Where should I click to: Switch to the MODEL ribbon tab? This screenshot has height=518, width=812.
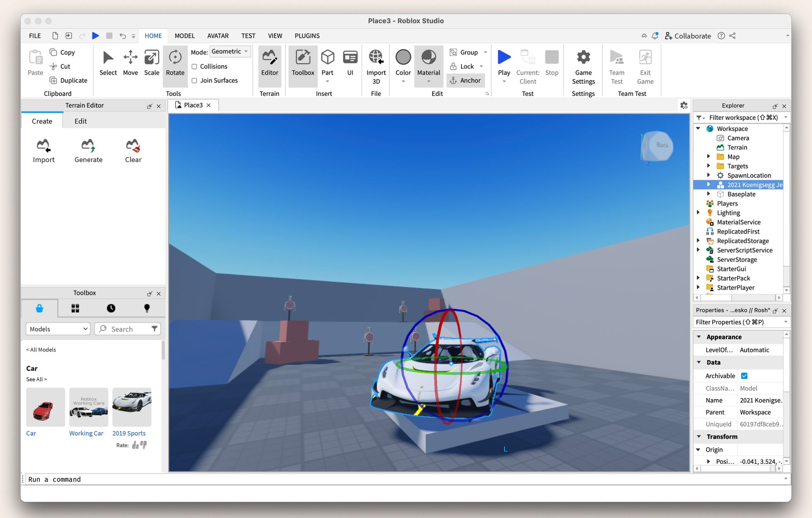pos(184,36)
